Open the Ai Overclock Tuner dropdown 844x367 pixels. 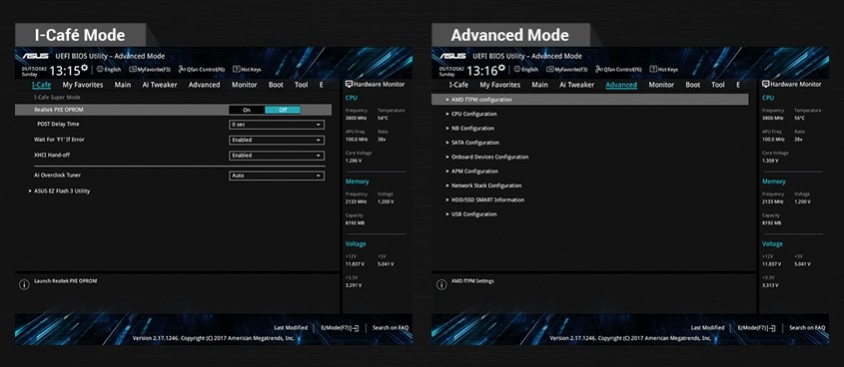click(x=277, y=176)
